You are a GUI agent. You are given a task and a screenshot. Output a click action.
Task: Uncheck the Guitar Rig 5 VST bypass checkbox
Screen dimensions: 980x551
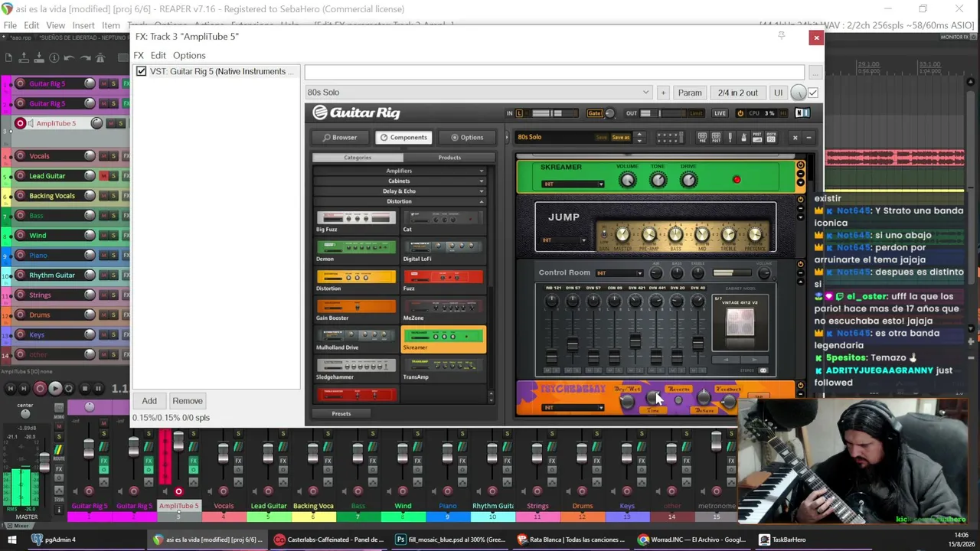pyautogui.click(x=142, y=71)
